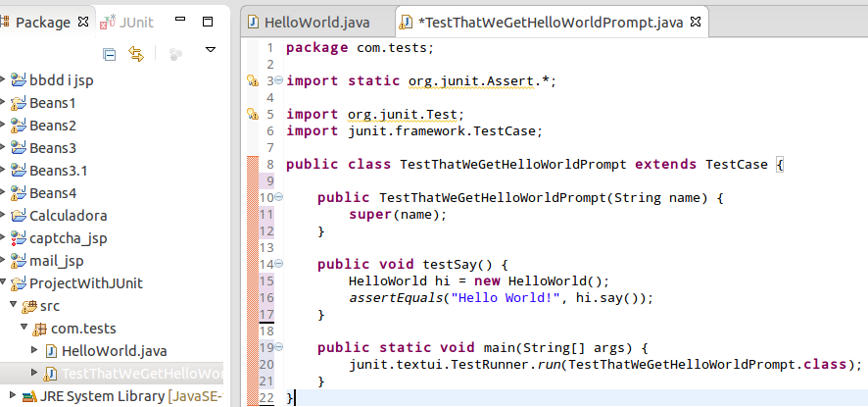This screenshot has width=868, height=407.
Task: Open the Package Explorer view menu arrow
Action: pos(210,49)
